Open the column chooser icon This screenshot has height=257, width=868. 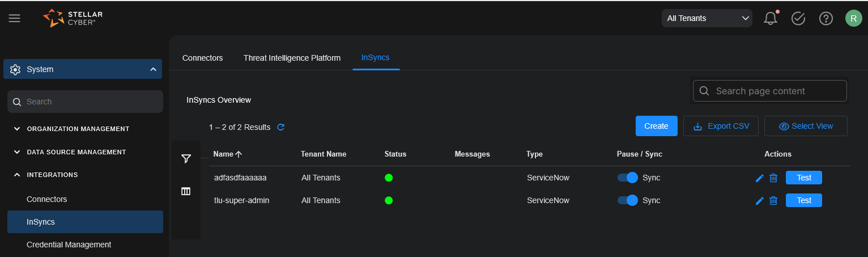pyautogui.click(x=186, y=191)
